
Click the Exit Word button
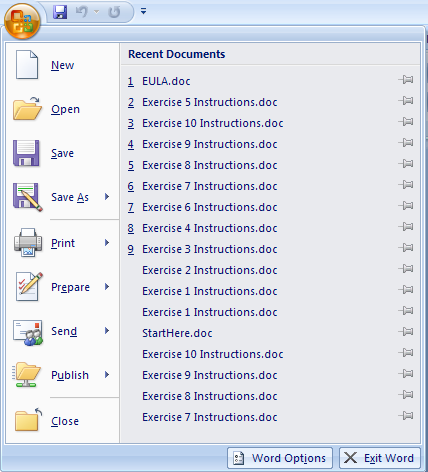(x=380, y=458)
